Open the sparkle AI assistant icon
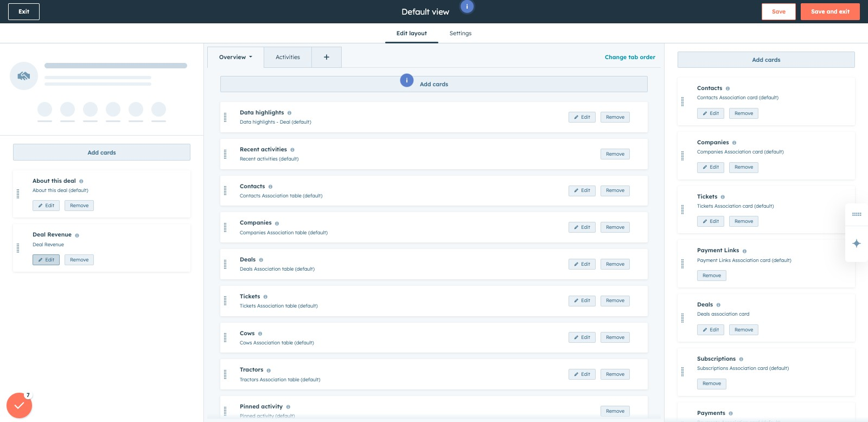 (857, 243)
